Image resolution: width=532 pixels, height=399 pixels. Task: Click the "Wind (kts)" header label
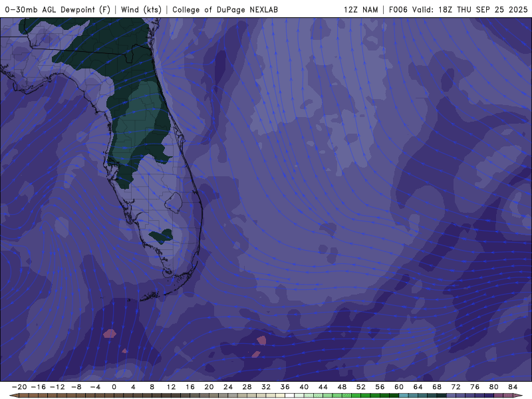(x=141, y=10)
